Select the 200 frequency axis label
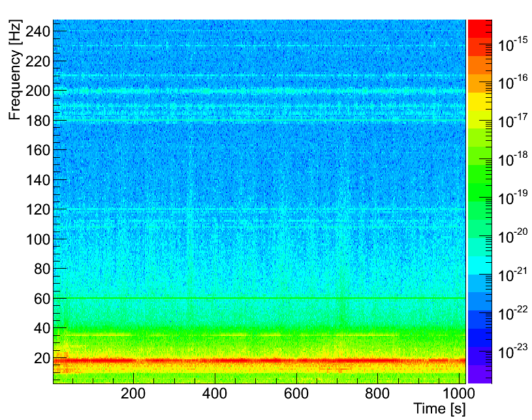The height and width of the screenshot is (420, 532). point(38,91)
